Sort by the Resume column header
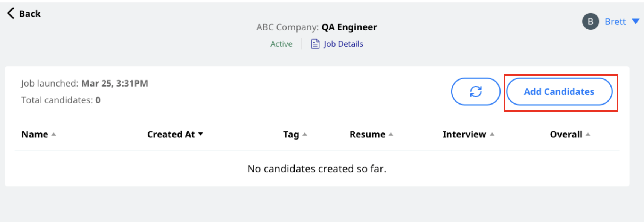This screenshot has width=644, height=222. click(x=367, y=134)
